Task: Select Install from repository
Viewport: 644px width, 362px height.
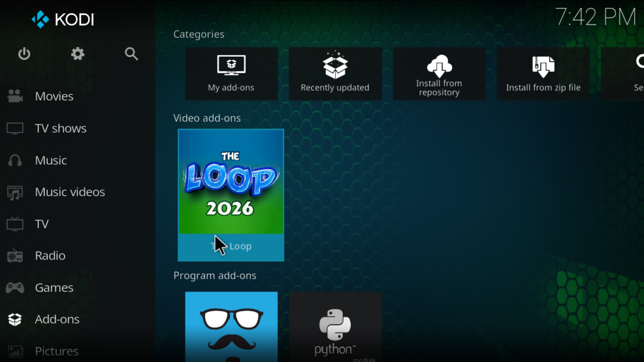Action: [x=439, y=74]
